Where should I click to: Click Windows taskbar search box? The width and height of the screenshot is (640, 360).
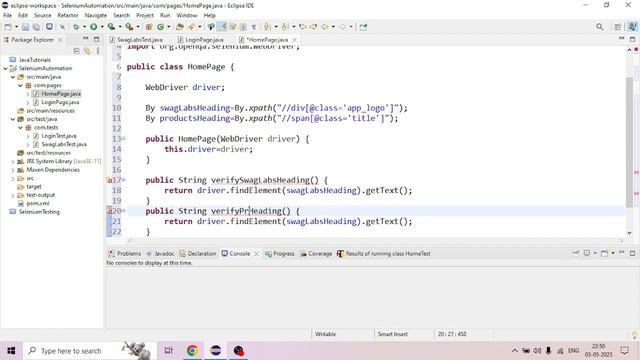pos(90,351)
